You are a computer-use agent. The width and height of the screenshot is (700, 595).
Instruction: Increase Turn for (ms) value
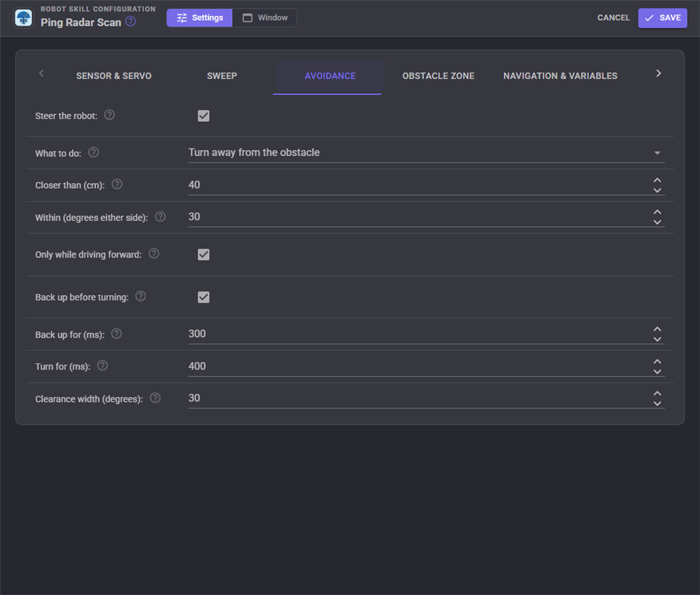click(x=657, y=361)
